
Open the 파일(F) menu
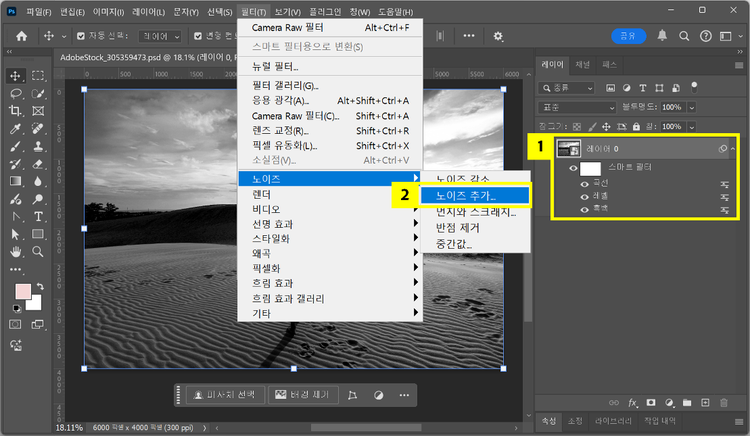(x=39, y=11)
